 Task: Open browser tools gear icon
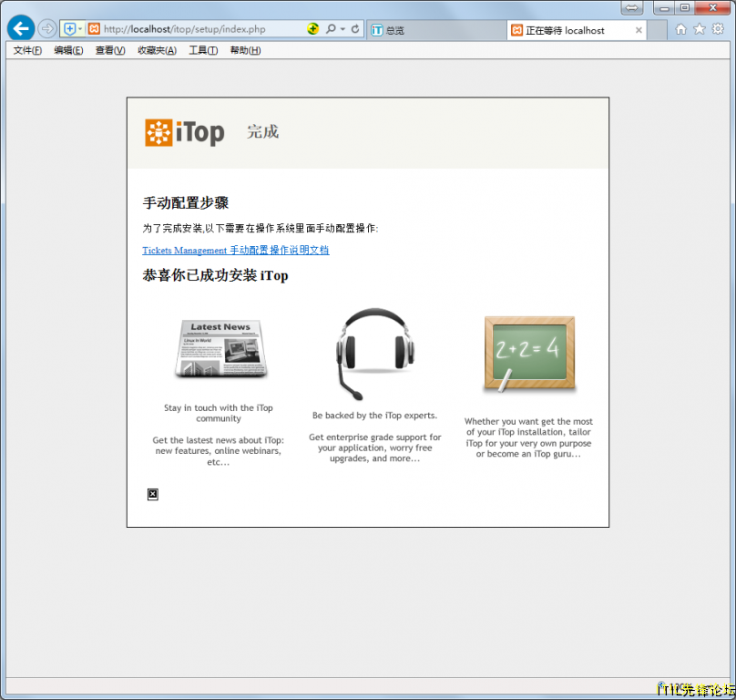pos(718,29)
